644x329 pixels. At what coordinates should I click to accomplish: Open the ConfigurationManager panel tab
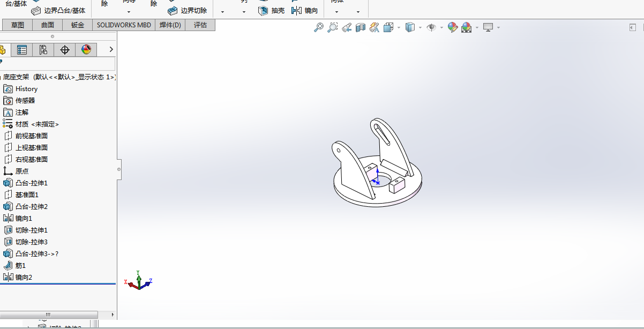(x=43, y=50)
